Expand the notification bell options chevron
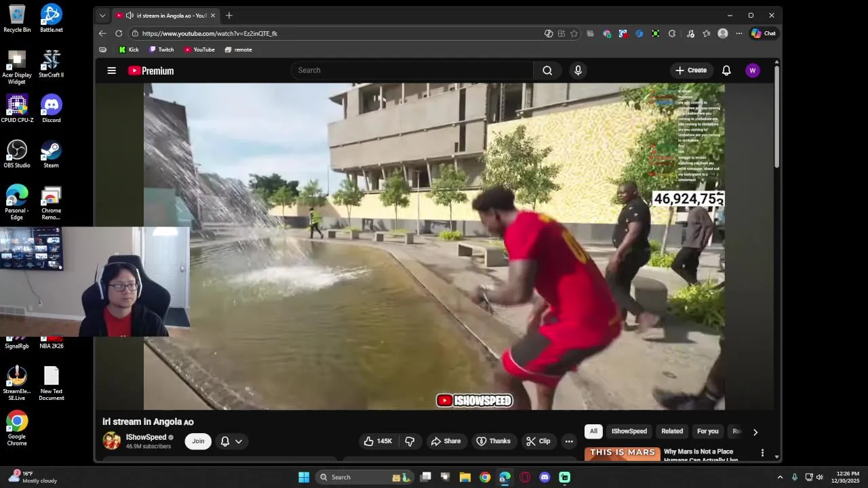Image resolution: width=868 pixels, height=488 pixels. click(x=239, y=441)
